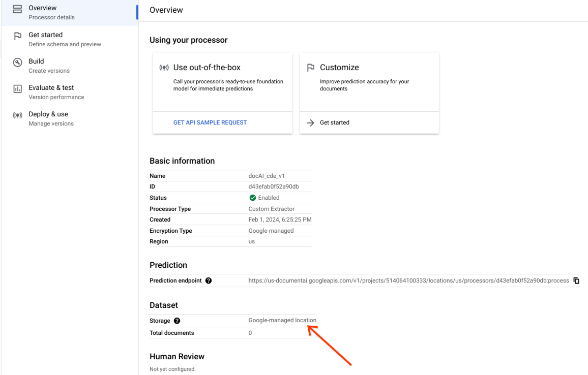Click the Use out-of-the-box broadcast icon
This screenshot has height=375, width=588.
click(164, 68)
